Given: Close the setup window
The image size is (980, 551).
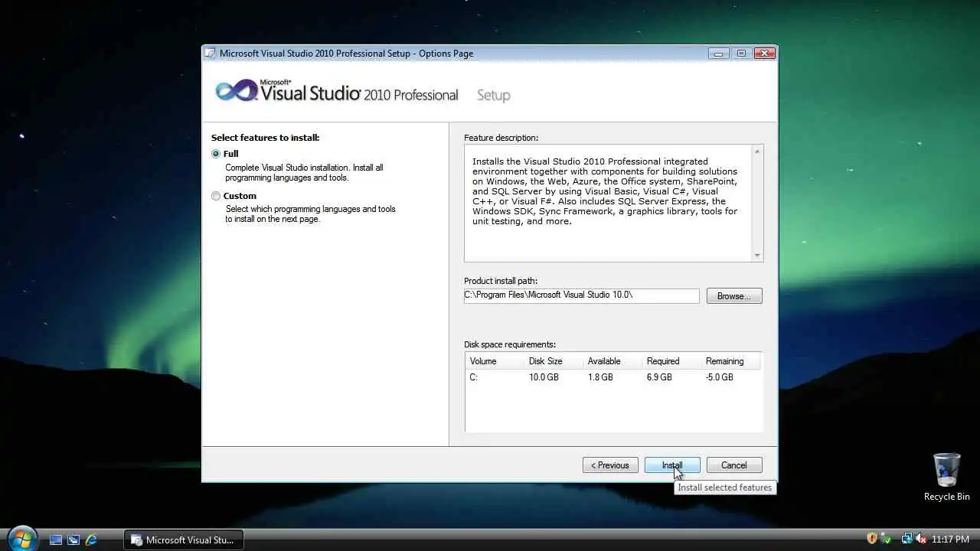Looking at the screenshot, I should click(x=764, y=54).
